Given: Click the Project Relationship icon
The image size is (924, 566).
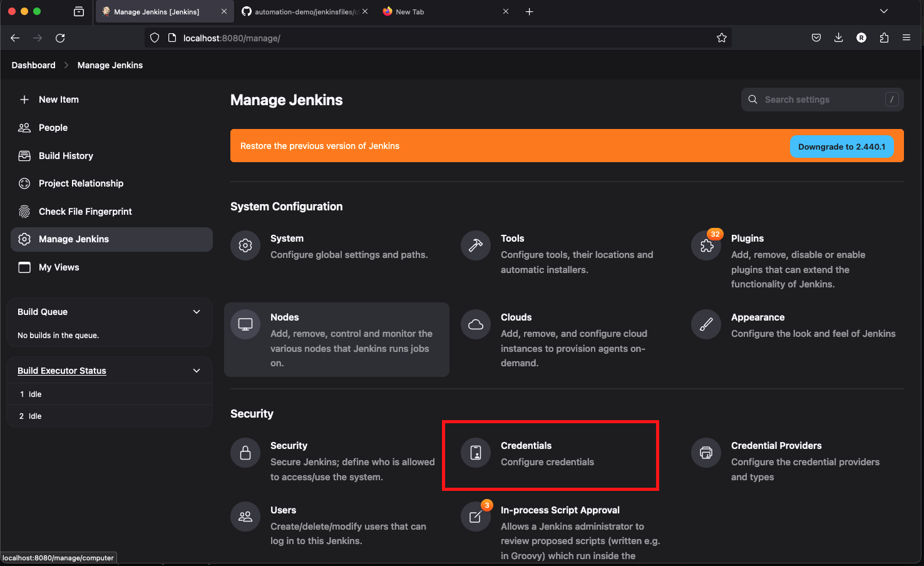Looking at the screenshot, I should coord(24,183).
